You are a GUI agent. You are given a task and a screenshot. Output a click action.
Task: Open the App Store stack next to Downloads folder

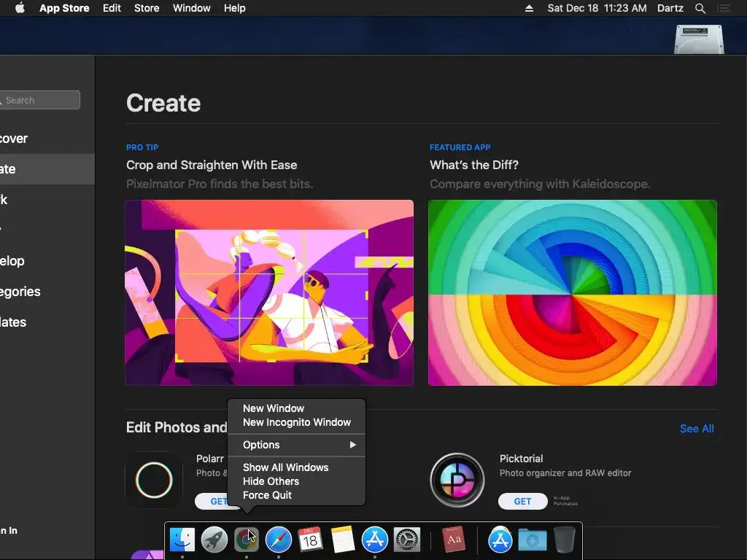pyautogui.click(x=500, y=540)
